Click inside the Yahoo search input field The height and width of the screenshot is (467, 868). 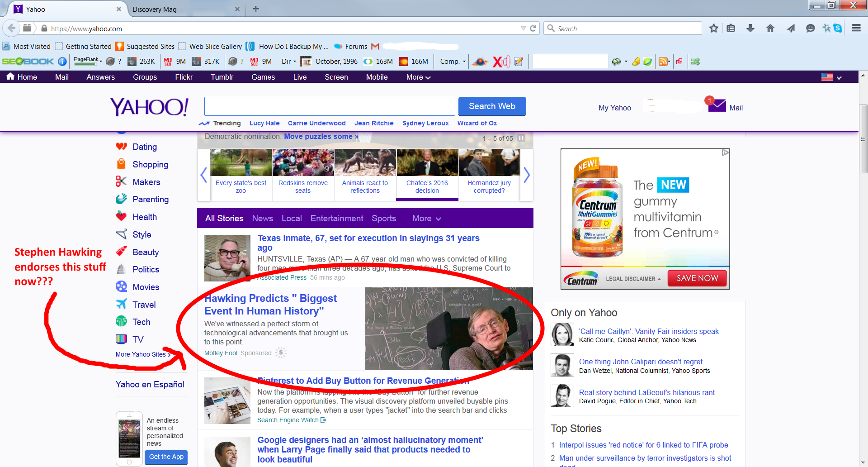click(330, 106)
